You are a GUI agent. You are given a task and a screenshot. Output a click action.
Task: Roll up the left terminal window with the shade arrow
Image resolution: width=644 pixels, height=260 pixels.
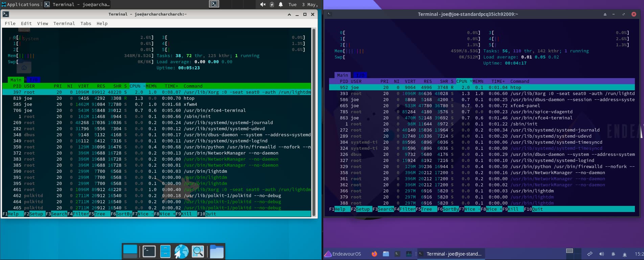pos(289,15)
